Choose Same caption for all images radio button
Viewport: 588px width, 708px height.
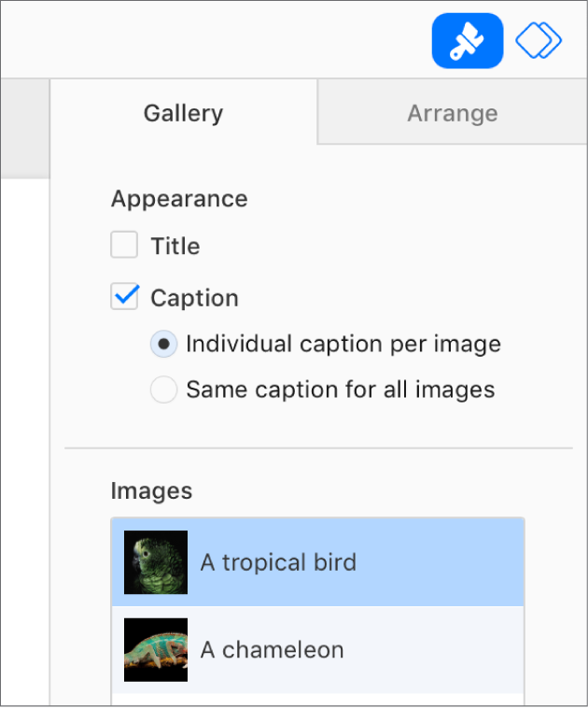tap(163, 389)
